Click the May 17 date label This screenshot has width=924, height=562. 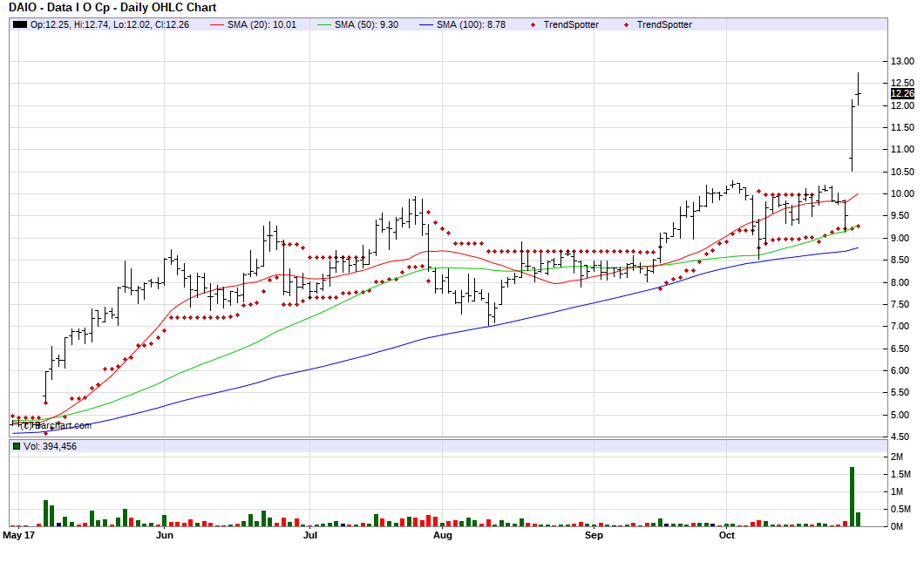[x=19, y=536]
